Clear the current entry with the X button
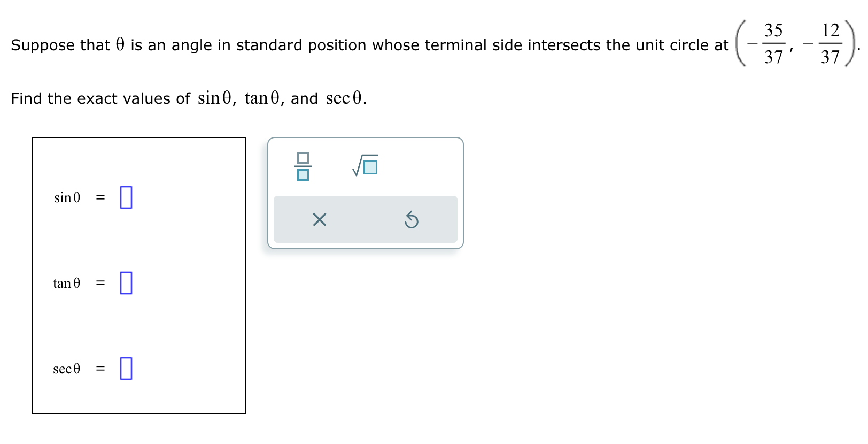The image size is (868, 444). click(x=319, y=219)
